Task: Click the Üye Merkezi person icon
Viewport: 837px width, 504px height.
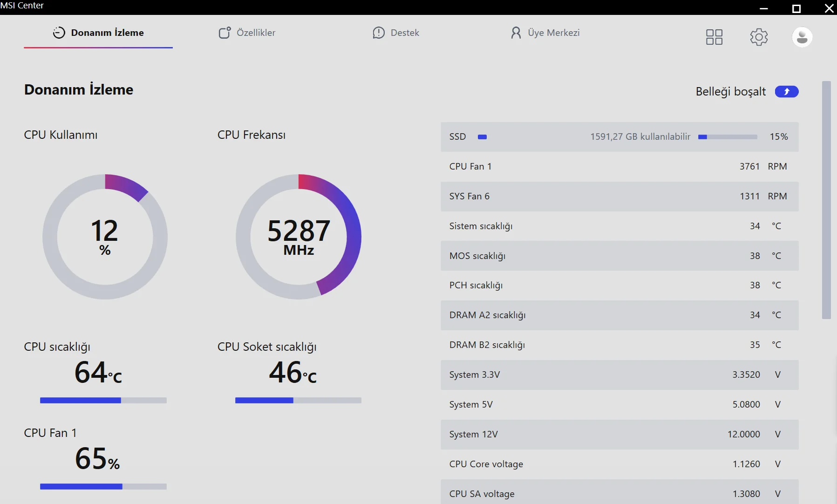Action: pos(516,33)
